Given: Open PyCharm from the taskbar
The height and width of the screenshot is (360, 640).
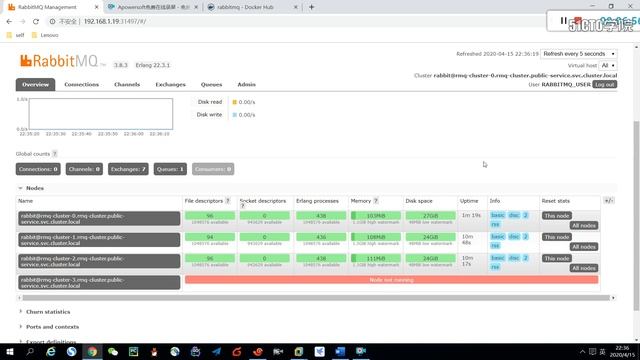Looking at the screenshot, I should pyautogui.click(x=133, y=351).
